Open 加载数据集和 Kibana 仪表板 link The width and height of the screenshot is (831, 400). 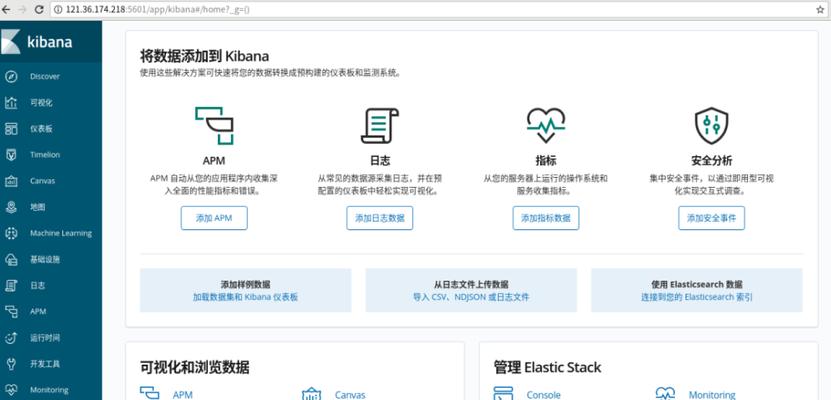coord(245,297)
